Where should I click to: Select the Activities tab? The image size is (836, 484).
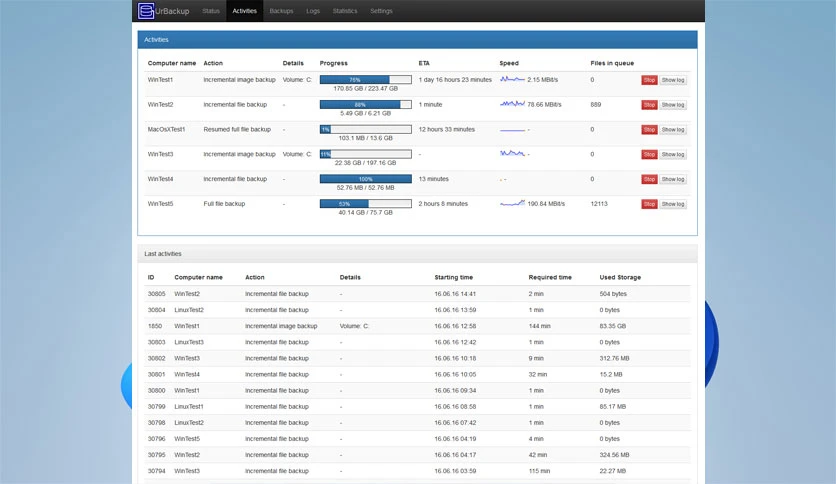click(x=245, y=11)
